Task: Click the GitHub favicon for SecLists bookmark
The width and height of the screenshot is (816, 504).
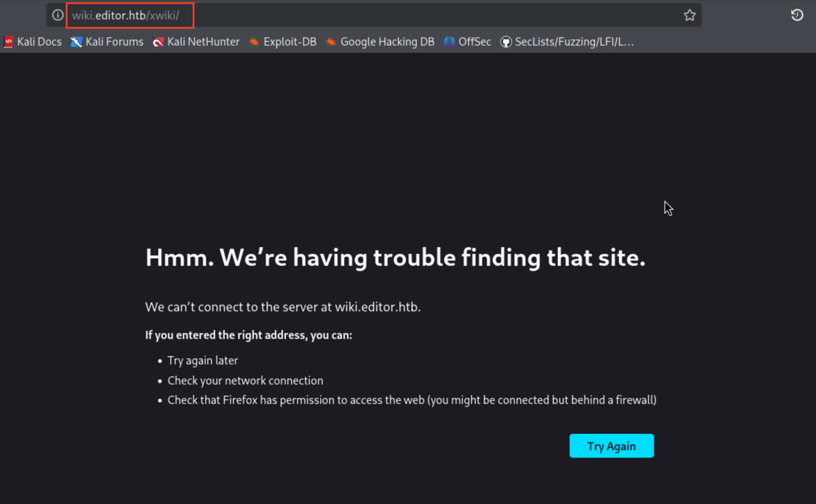Action: 506,42
